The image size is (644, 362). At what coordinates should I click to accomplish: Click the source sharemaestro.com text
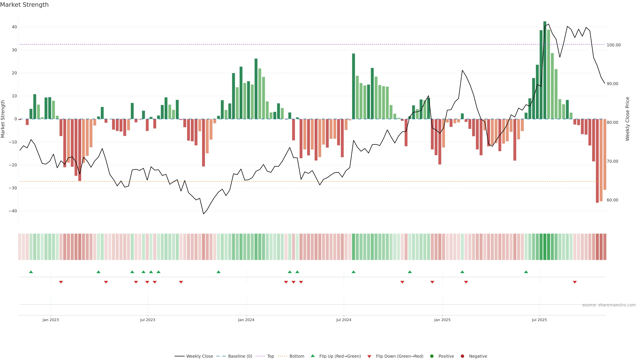(x=609, y=305)
